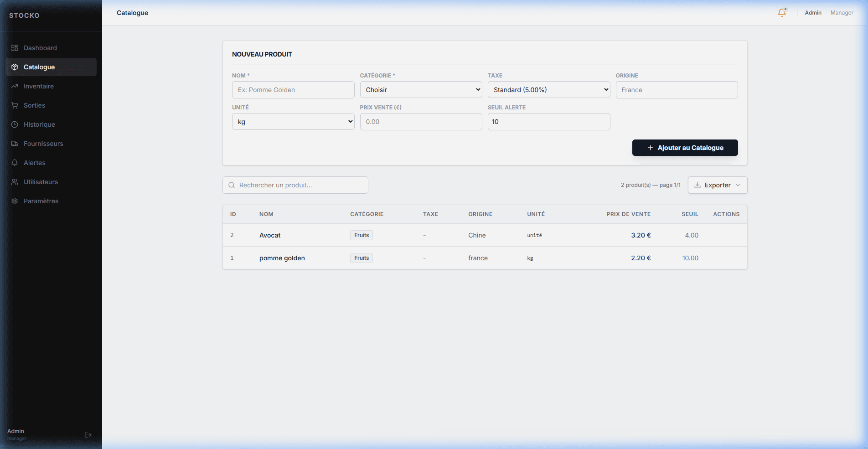Click Fruits tag in pomme golden row
Image resolution: width=868 pixels, height=449 pixels.
pos(362,258)
